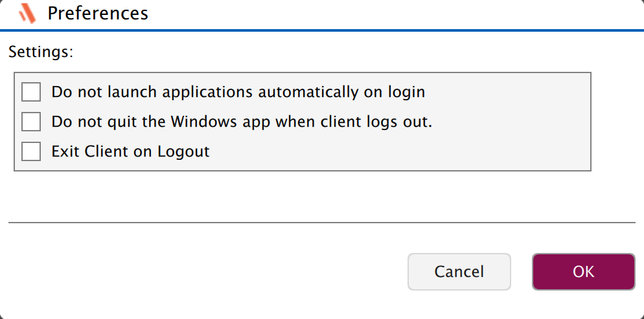Click the Preferences window title text
Image resolution: width=644 pixels, height=319 pixels.
click(x=98, y=13)
